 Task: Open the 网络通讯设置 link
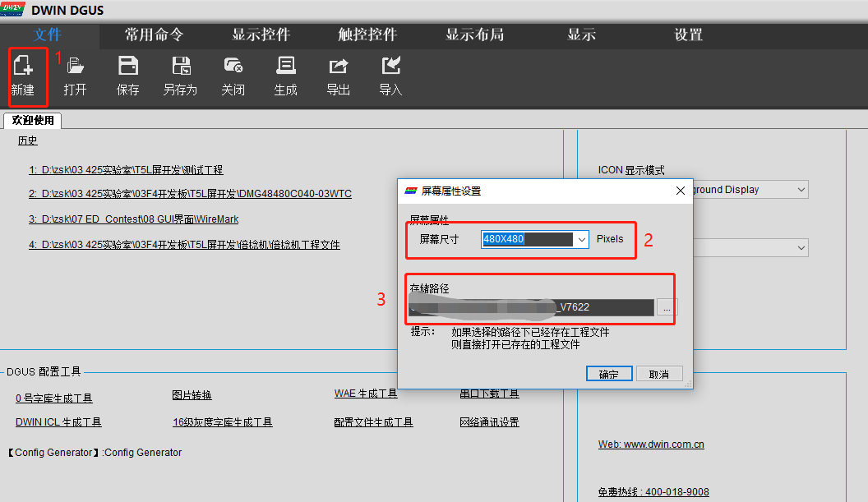point(489,422)
